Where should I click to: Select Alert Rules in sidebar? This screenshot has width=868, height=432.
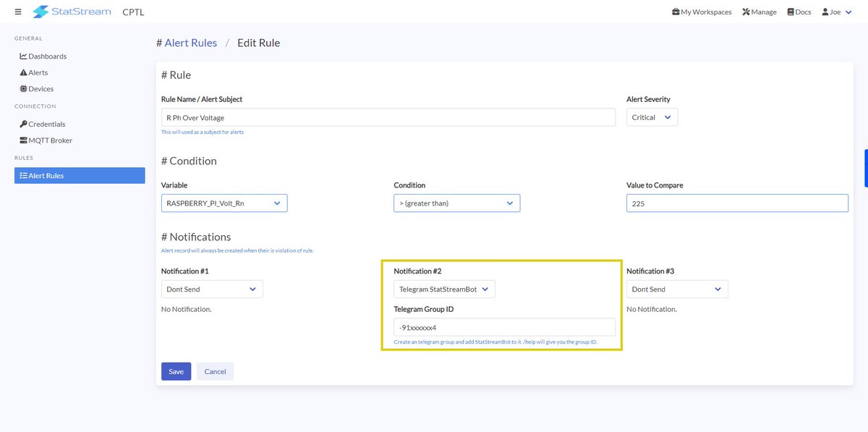pos(80,175)
